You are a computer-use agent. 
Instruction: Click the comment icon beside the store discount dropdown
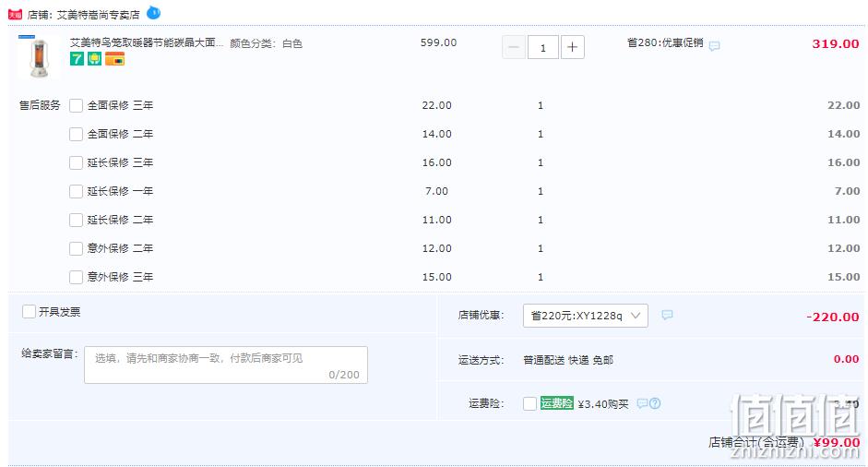pyautogui.click(x=667, y=315)
